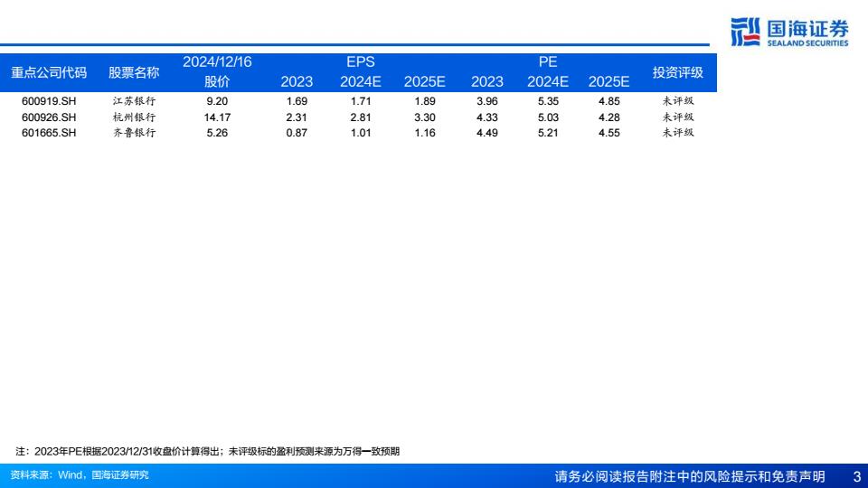Viewport: 868px width, 488px height.
Task: Click the 2023 EPS value 1.69
Action: click(297, 101)
